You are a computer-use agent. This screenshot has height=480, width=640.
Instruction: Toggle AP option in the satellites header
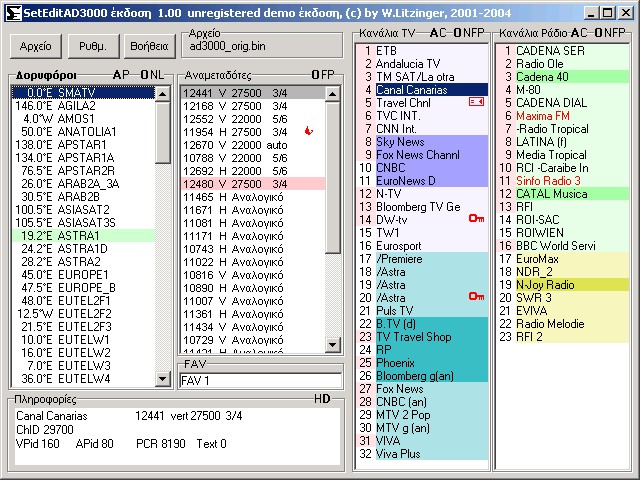pos(121,75)
